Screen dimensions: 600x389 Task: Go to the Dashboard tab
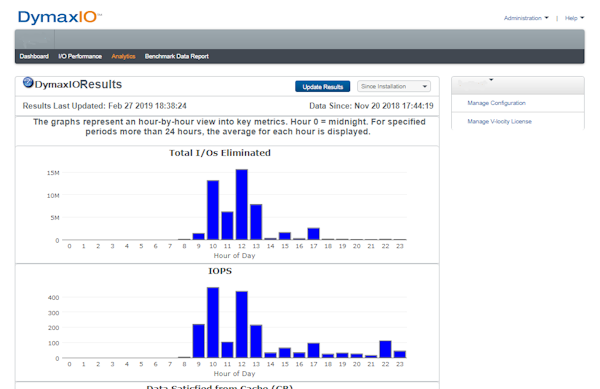[x=34, y=56]
